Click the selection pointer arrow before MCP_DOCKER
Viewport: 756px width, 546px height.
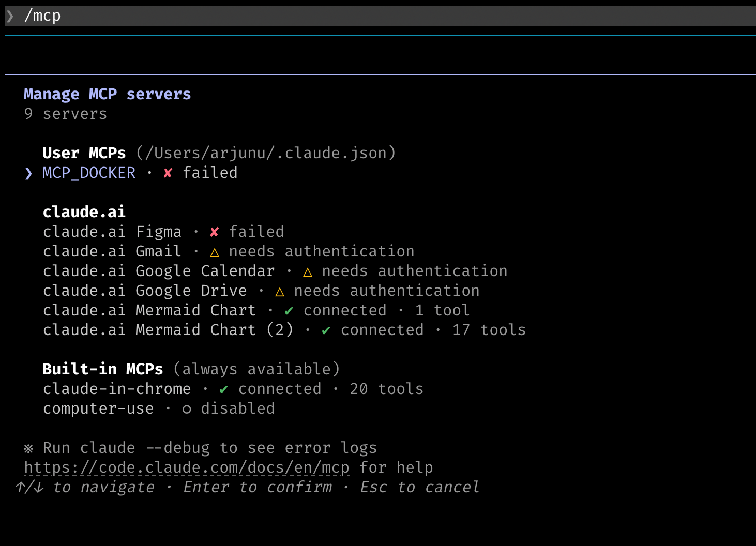[28, 173]
